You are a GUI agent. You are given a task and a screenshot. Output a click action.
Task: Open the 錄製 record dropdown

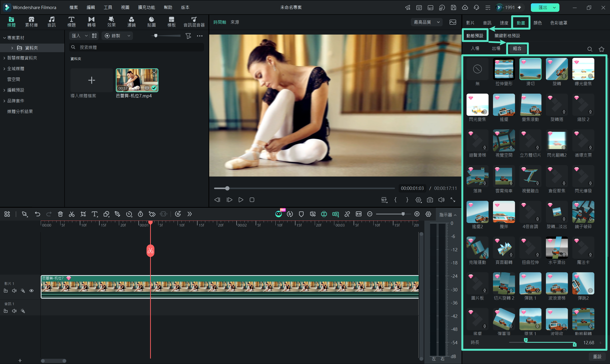pyautogui.click(x=117, y=36)
